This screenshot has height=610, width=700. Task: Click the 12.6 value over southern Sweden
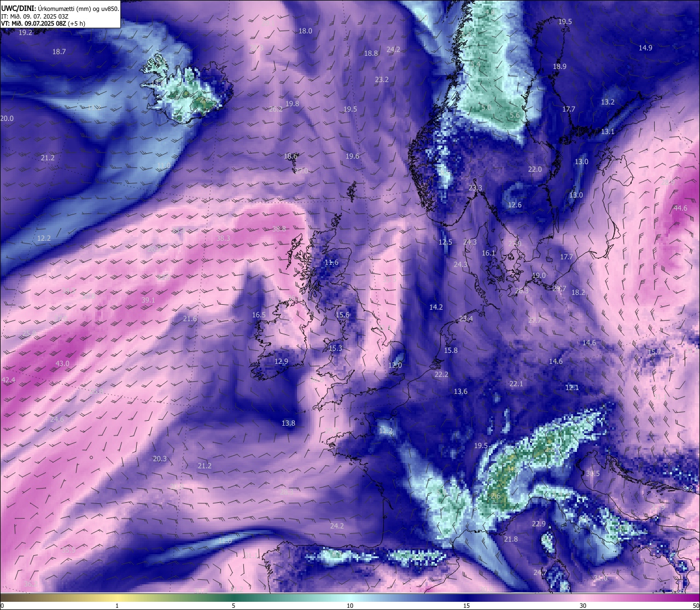(x=515, y=205)
